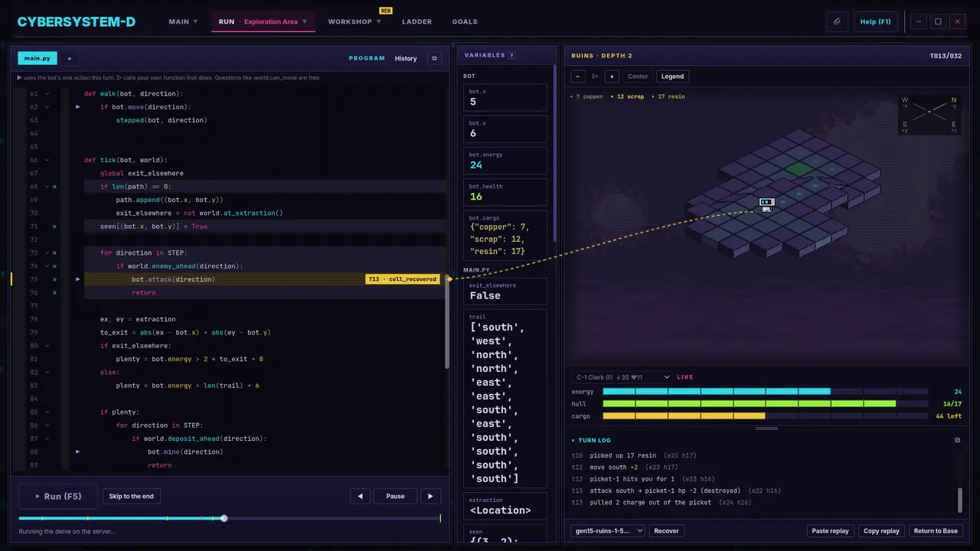This screenshot has width=980, height=551.
Task: Click the turn timeline slider handle
Action: [x=224, y=518]
